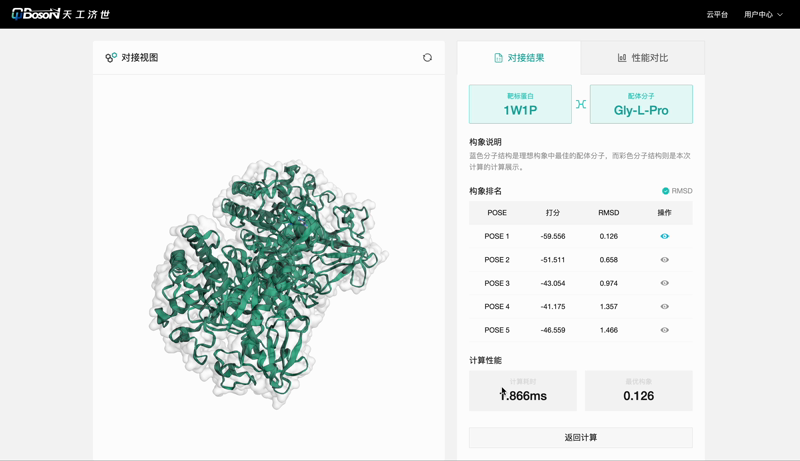Screen dimensions: 800x461
Task: Click the QBoson 天工济世 logo
Action: point(60,14)
